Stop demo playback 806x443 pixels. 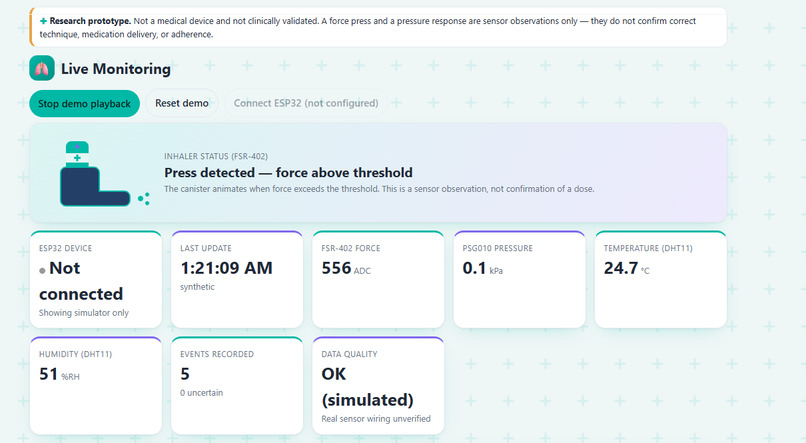pos(84,103)
